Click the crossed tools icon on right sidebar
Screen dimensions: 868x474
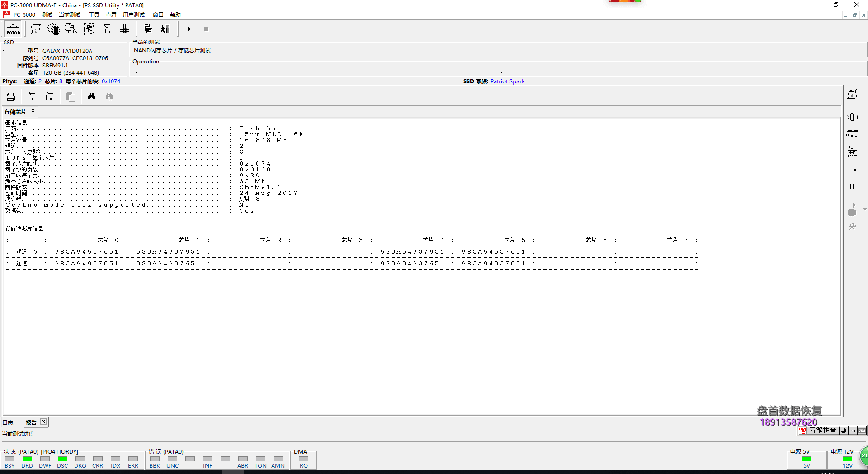852,227
